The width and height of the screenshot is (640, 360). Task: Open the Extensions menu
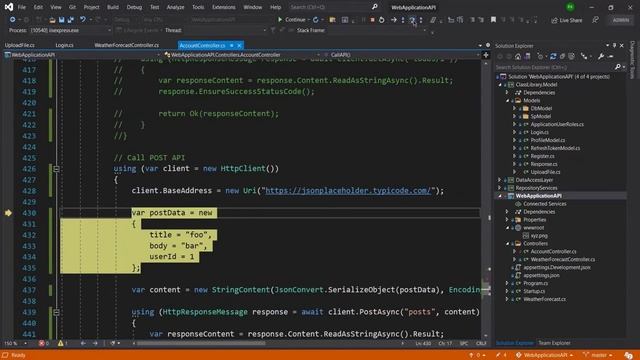pyautogui.click(x=224, y=7)
